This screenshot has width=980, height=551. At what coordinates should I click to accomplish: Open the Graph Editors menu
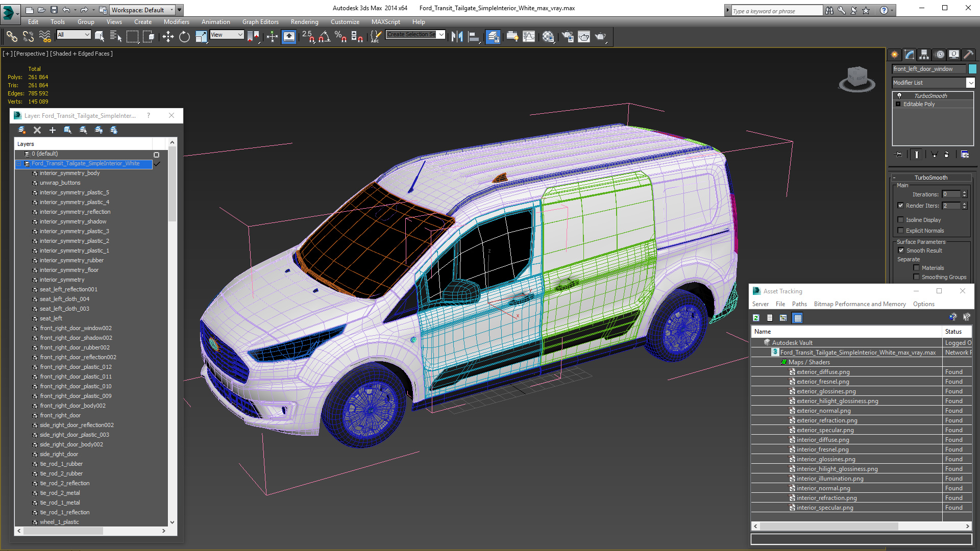[260, 22]
